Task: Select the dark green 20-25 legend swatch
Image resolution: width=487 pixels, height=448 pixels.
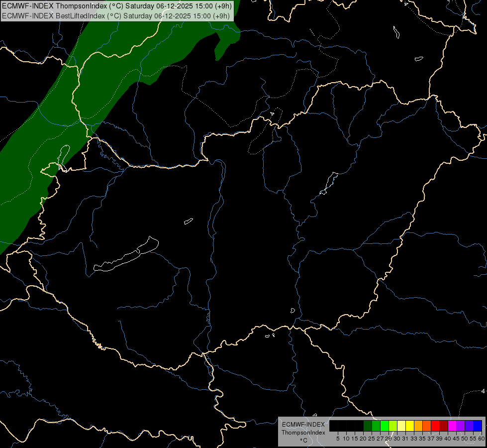Action: click(368, 426)
